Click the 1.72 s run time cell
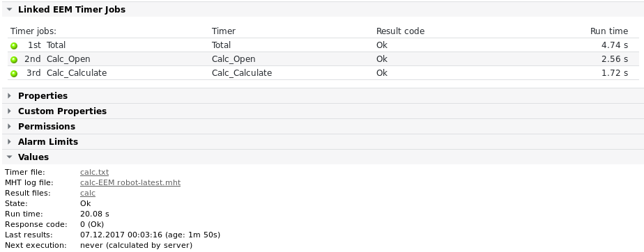The width and height of the screenshot is (644, 252). point(615,73)
